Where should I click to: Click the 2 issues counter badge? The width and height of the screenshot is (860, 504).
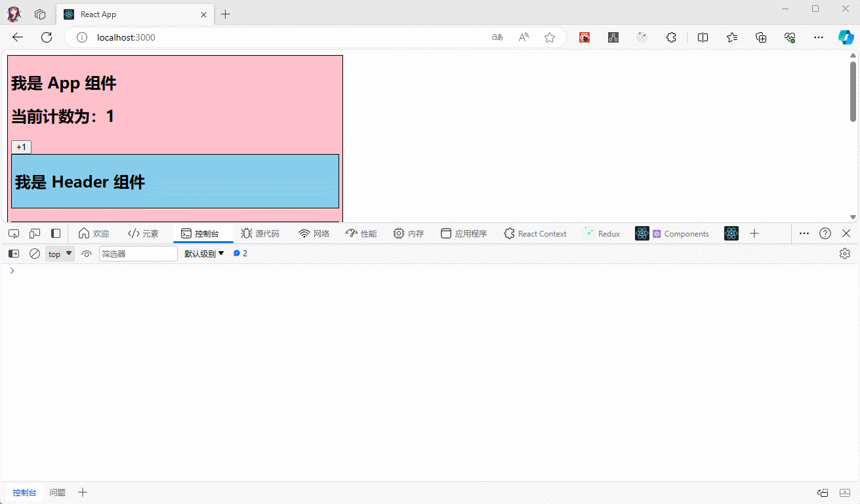[x=241, y=254]
